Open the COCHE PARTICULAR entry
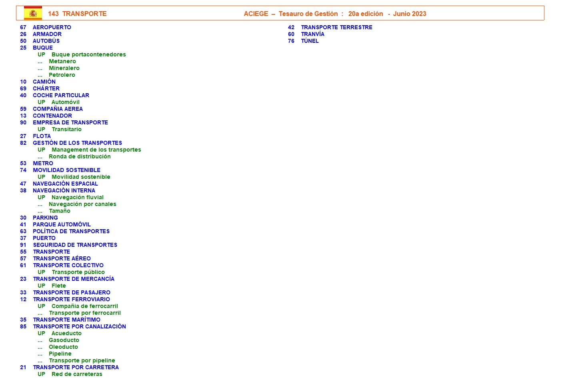Screen dimensions: 564x392 [61, 95]
